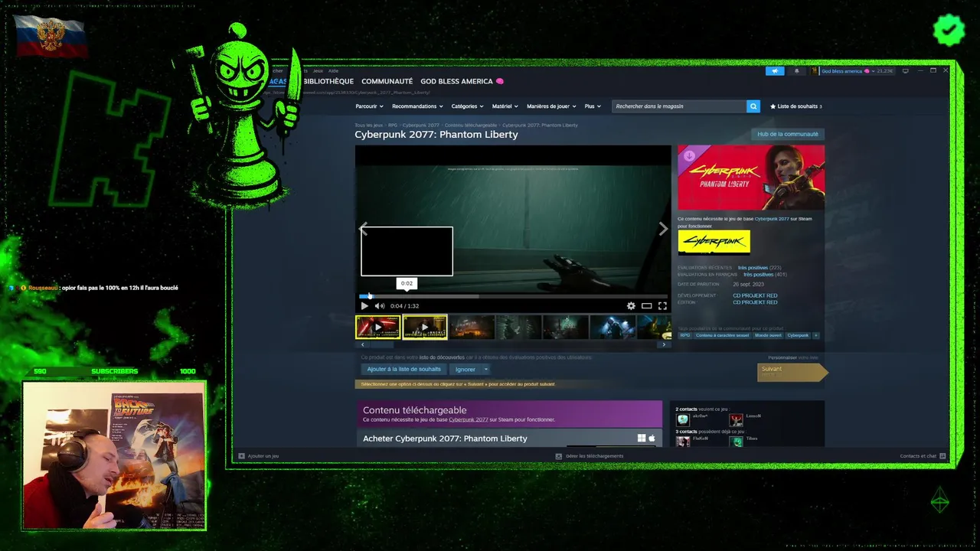Mute the trailer with the speaker icon
Screen dimensions: 980x551
coord(379,306)
